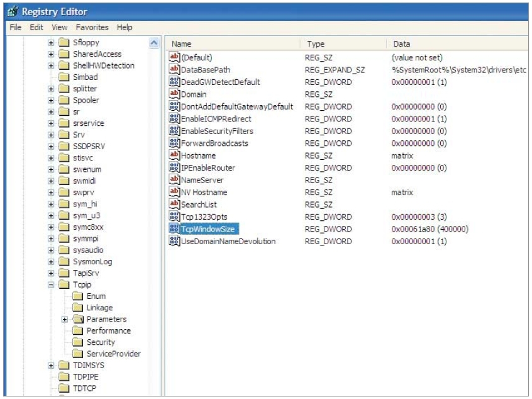Sort values by the Type column header
532x399 pixels.
click(x=343, y=43)
